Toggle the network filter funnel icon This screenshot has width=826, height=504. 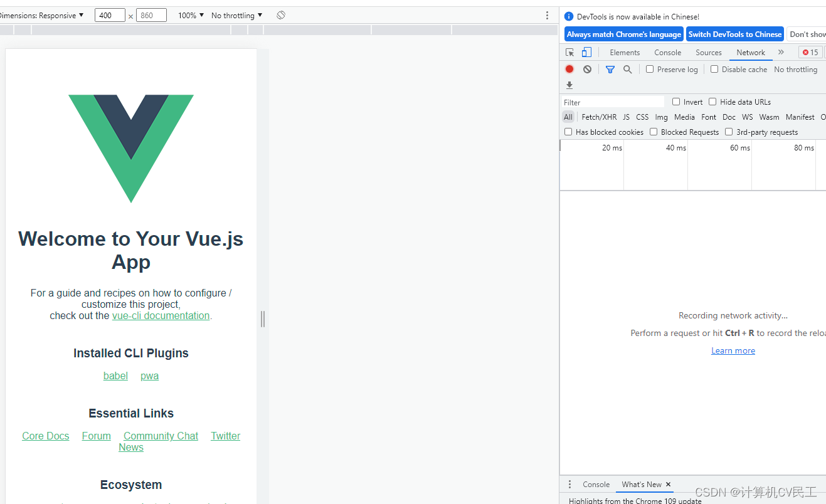coord(610,70)
